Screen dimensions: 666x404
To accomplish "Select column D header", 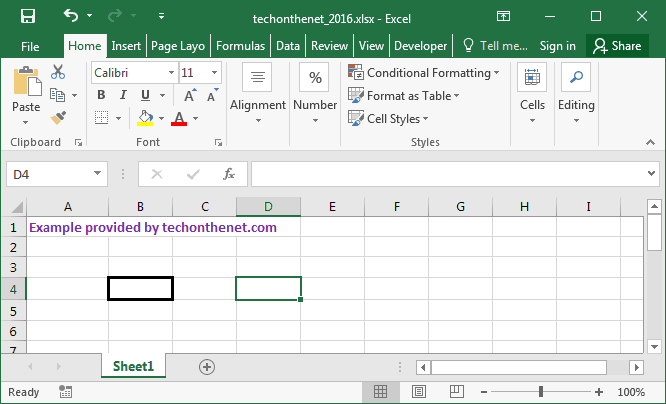I will tap(268, 206).
